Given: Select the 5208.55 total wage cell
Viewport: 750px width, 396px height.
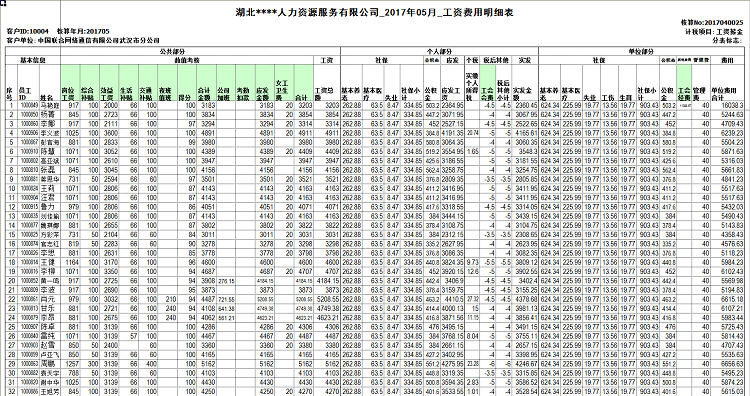Looking at the screenshot, I should tap(327, 298).
